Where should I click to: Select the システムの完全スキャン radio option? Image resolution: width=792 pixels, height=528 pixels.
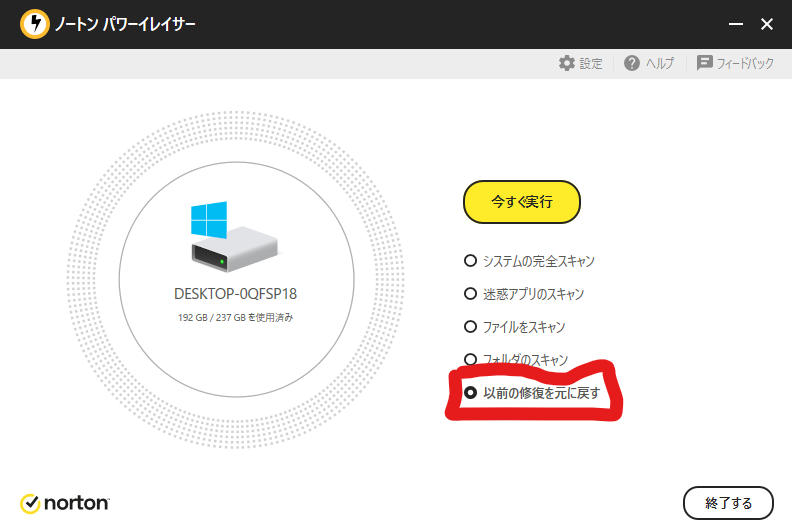coord(470,261)
